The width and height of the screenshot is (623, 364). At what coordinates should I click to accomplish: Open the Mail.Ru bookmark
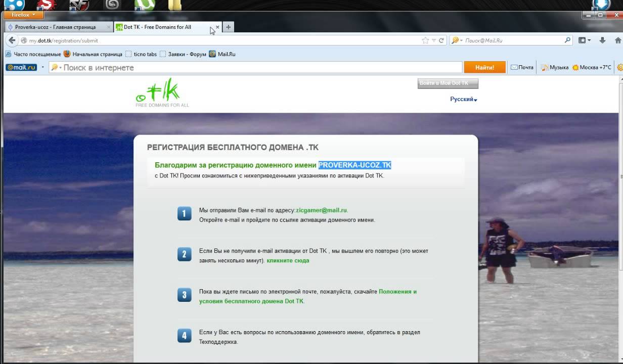pyautogui.click(x=223, y=54)
